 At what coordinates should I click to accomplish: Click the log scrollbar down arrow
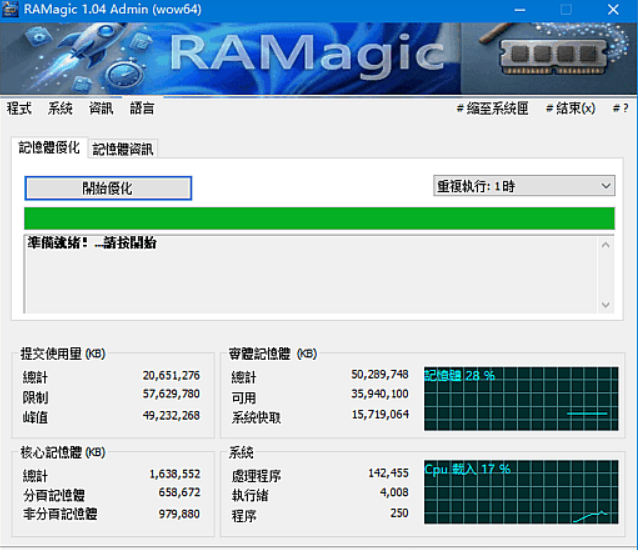click(605, 305)
